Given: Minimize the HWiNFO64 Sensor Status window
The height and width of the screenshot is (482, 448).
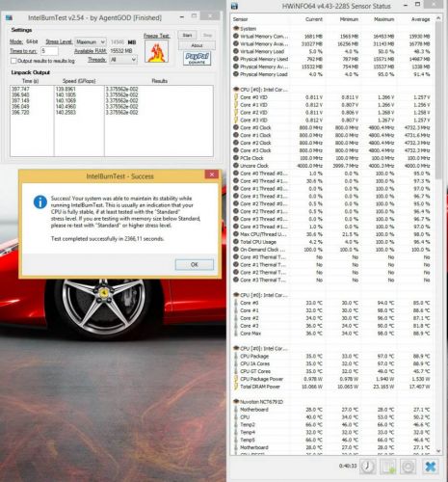Looking at the screenshot, I should (x=406, y=5).
